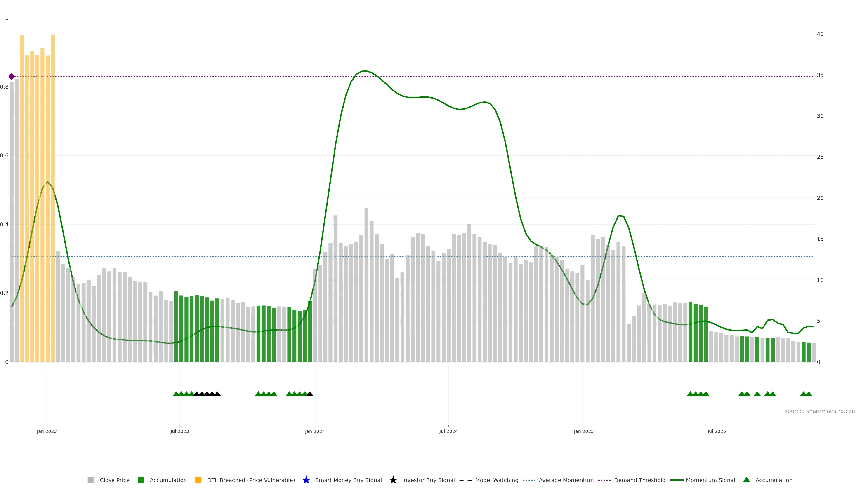This screenshot has width=868, height=488.
Task: Click the Jul 2025 axis label
Action: coord(716,431)
